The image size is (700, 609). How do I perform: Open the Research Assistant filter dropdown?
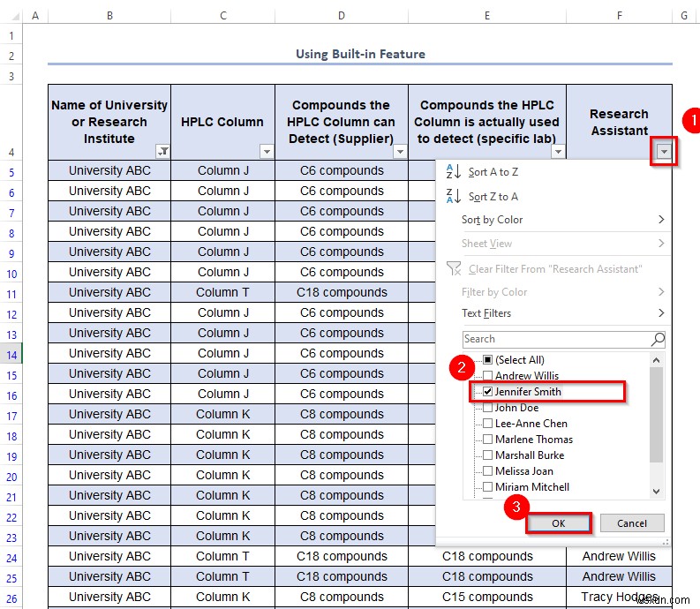click(x=664, y=151)
